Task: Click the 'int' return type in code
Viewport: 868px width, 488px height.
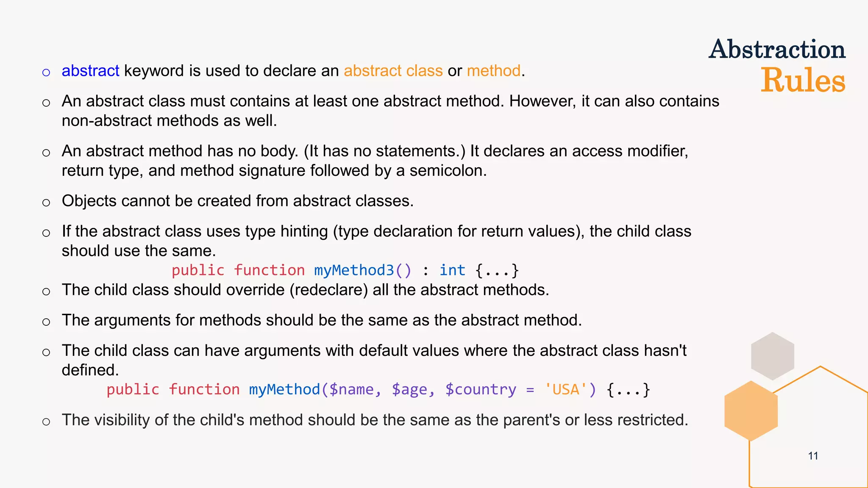Action: 452,270
